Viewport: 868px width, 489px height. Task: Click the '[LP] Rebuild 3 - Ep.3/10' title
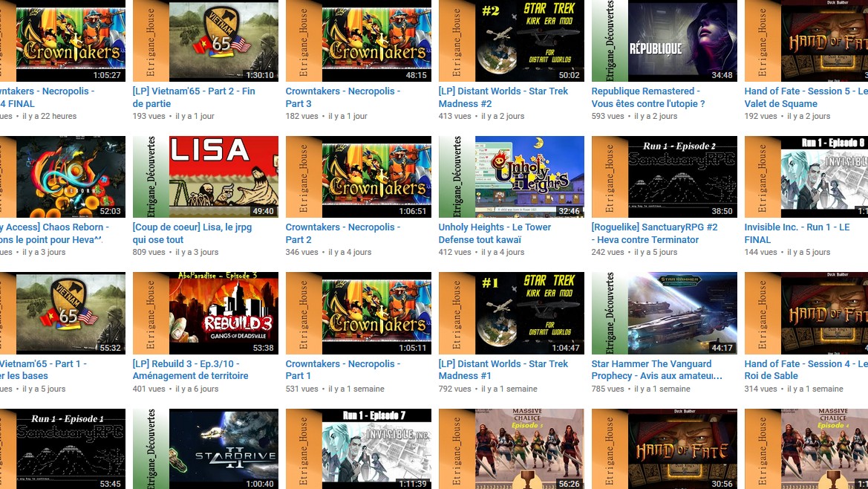point(190,369)
